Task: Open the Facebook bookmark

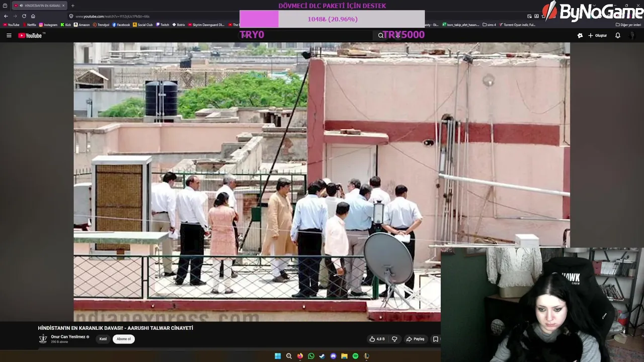Action: [x=121, y=25]
